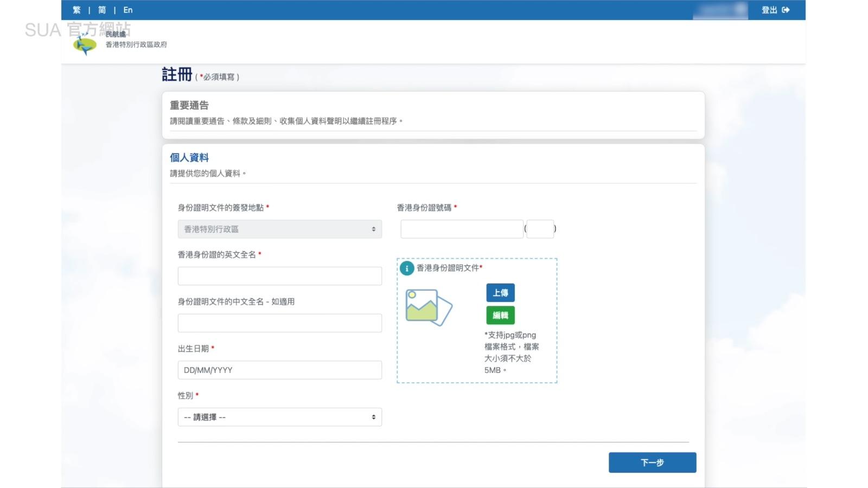Focus the 香港身份證號碼 main input field

[462, 229]
